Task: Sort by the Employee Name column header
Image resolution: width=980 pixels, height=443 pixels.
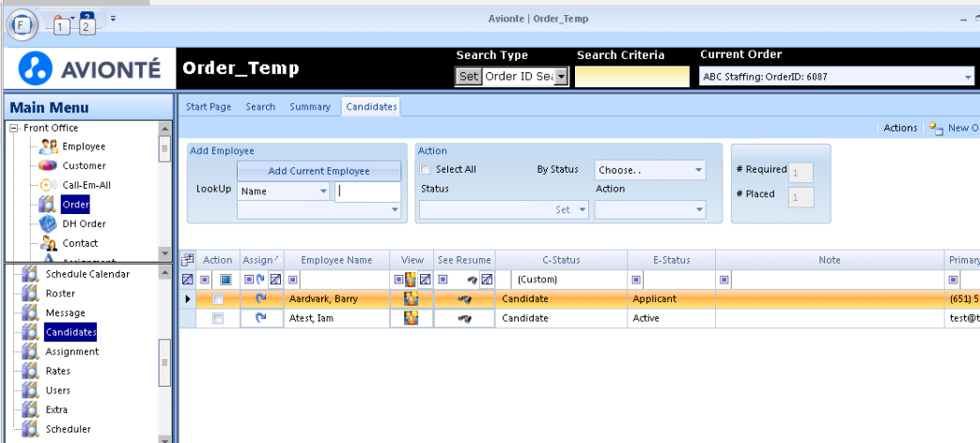Action: click(336, 260)
